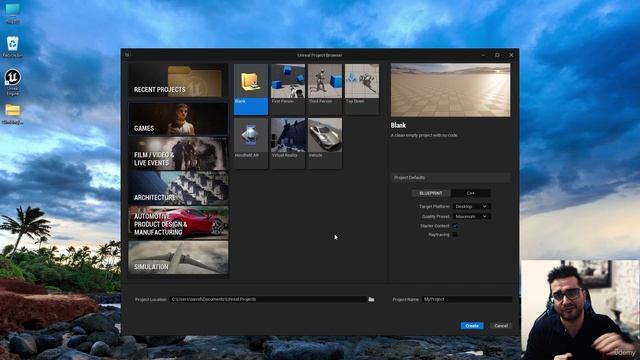This screenshot has width=640, height=360.
Task: Switch to Film / Video & Live Events
Action: pos(178,153)
